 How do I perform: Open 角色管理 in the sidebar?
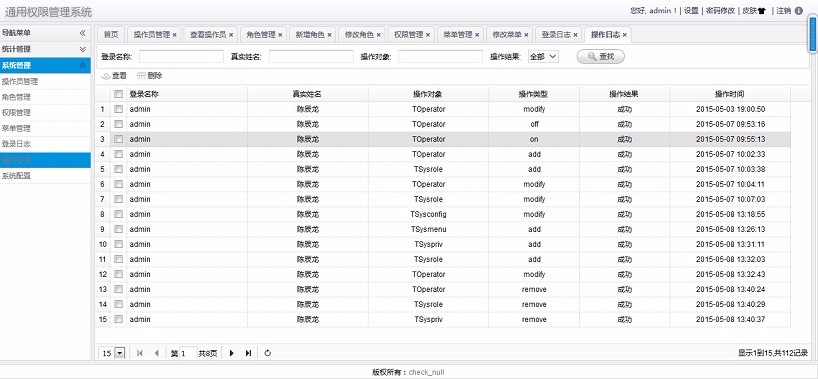point(45,97)
